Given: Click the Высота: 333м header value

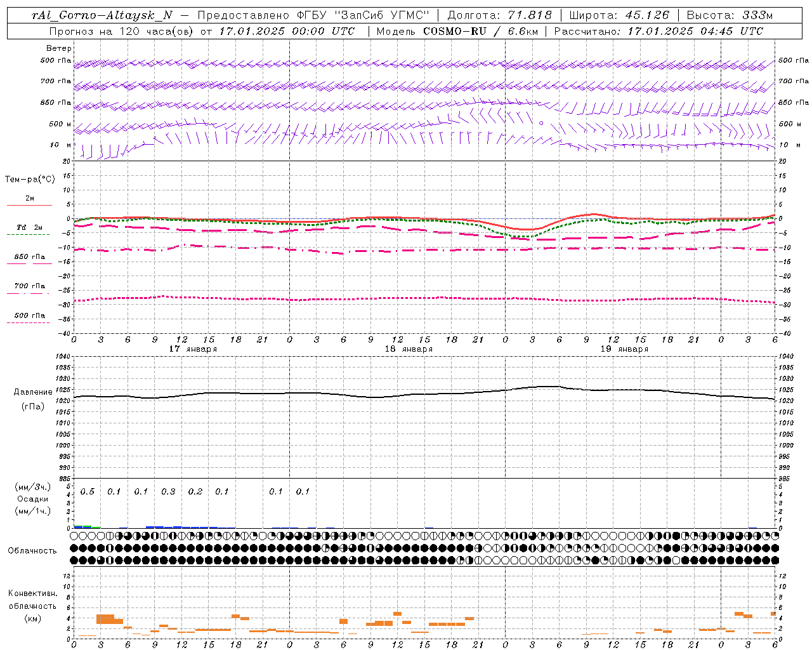Looking at the screenshot, I should tap(730, 15).
